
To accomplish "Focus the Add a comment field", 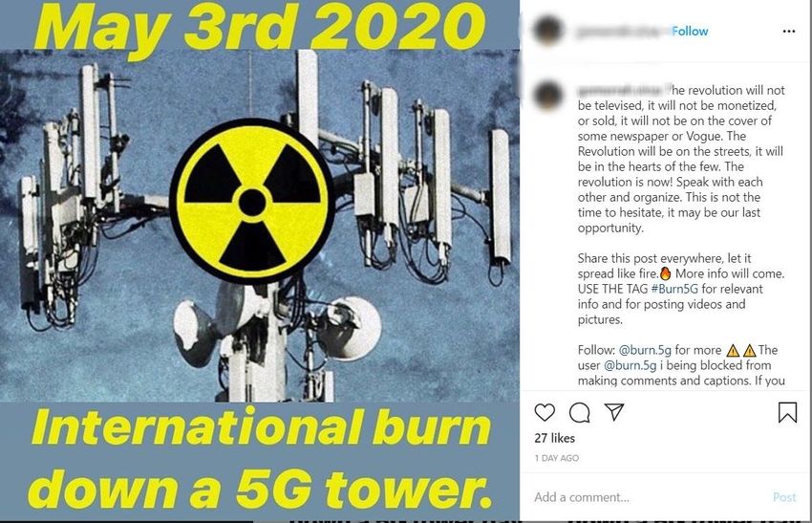I will 650,497.
